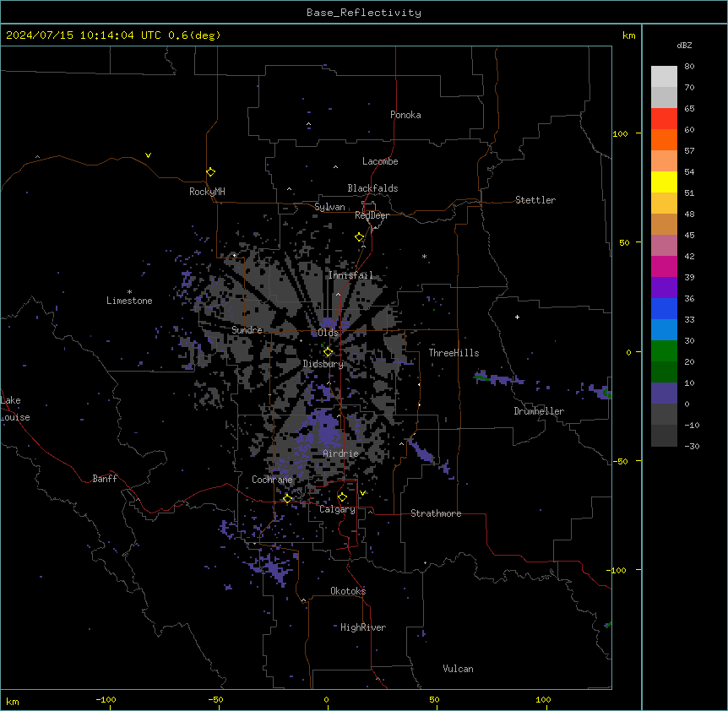728x711 pixels.
Task: Select the Lacombe label
Action: click(380, 161)
